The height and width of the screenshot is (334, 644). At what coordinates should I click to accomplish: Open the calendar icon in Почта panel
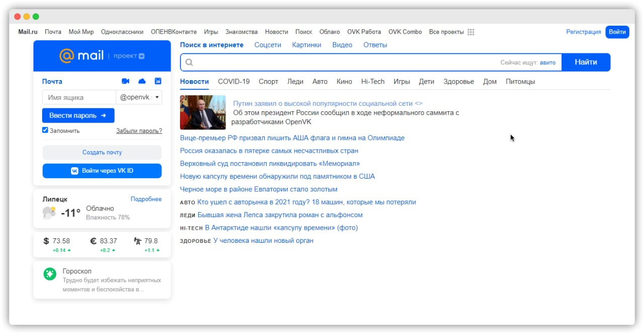pos(158,81)
